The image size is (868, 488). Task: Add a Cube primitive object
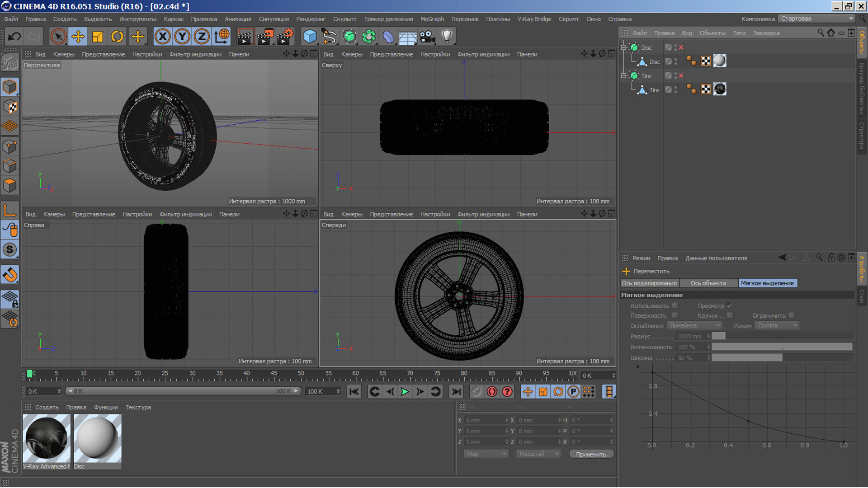coord(310,36)
